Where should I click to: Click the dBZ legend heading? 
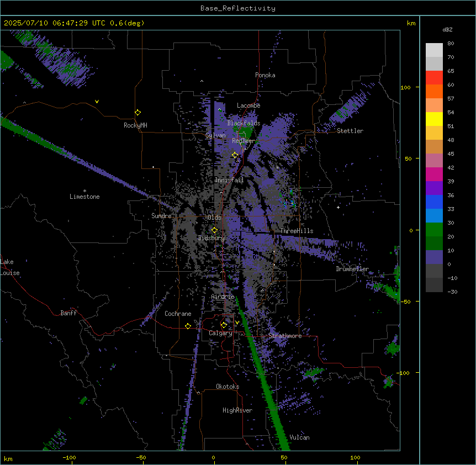tap(447, 30)
